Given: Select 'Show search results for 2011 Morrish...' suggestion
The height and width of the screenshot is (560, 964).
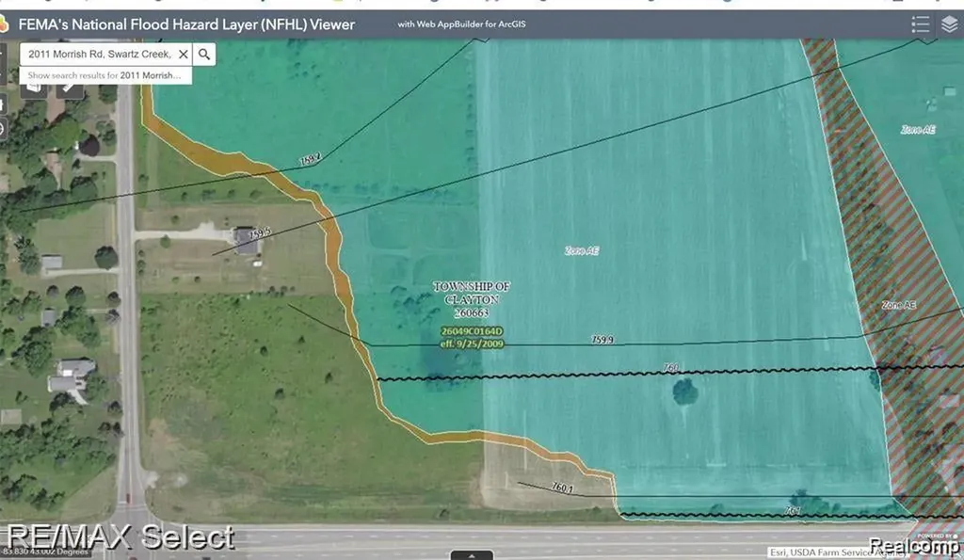Looking at the screenshot, I should [105, 75].
